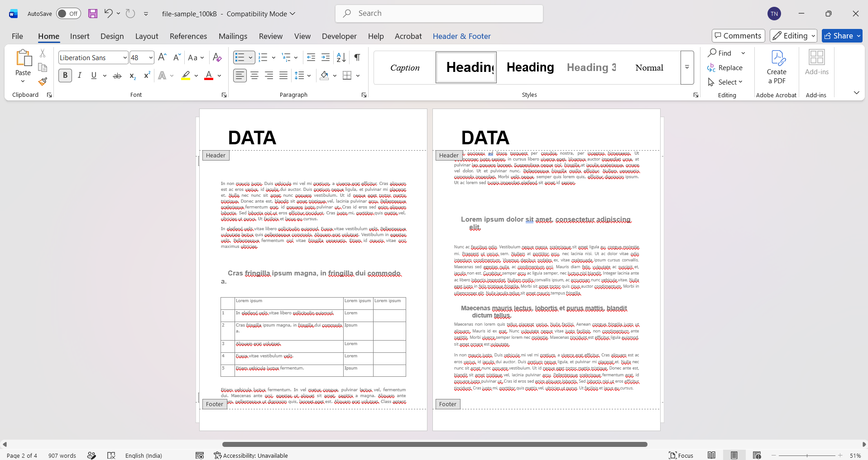Click the Cut scissors icon
This screenshot has width=868, height=460.
tap(43, 53)
